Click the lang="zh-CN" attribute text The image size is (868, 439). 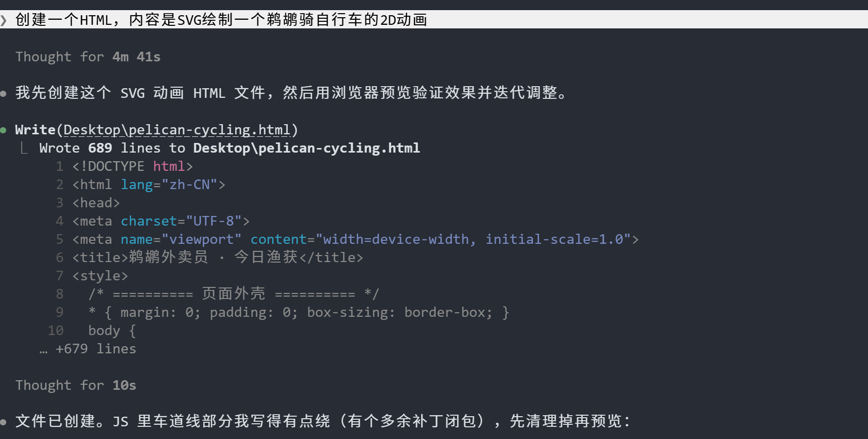tap(169, 185)
